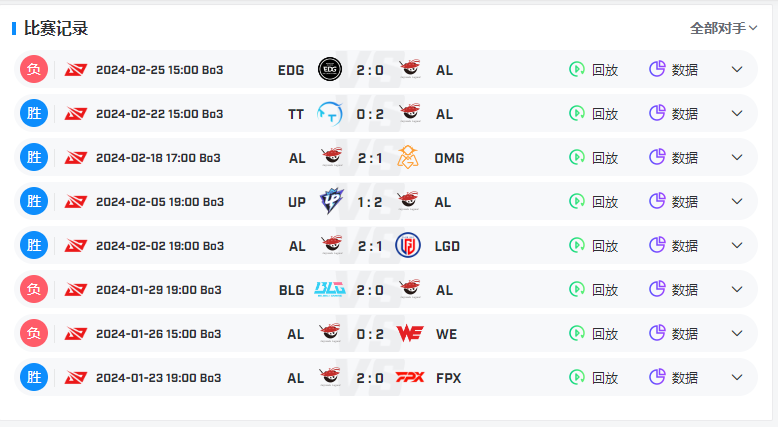Viewport: 778px width, 427px height.
Task: Open 回放 replay for AL vs LGD
Action: 593,245
